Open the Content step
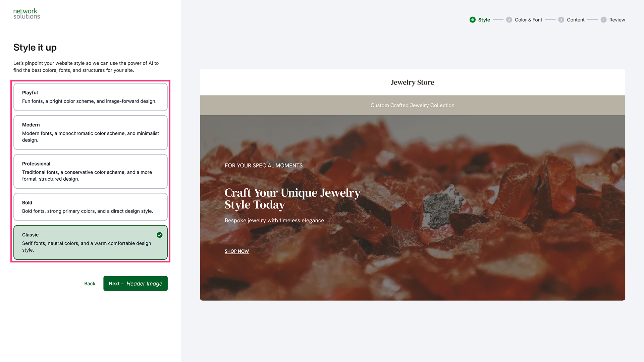This screenshot has width=644, height=362. (576, 20)
